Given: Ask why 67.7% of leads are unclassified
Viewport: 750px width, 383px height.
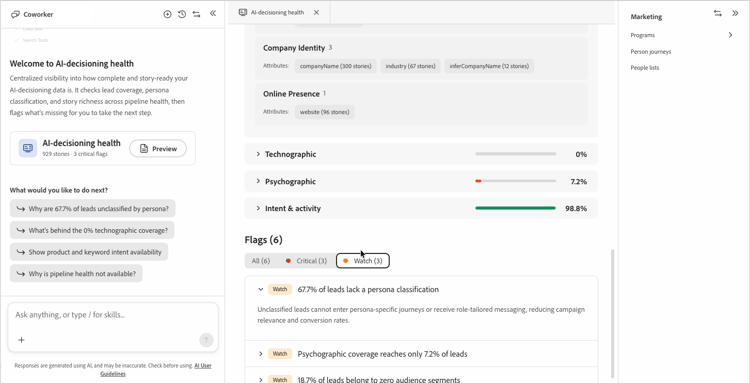Looking at the screenshot, I should click(92, 208).
